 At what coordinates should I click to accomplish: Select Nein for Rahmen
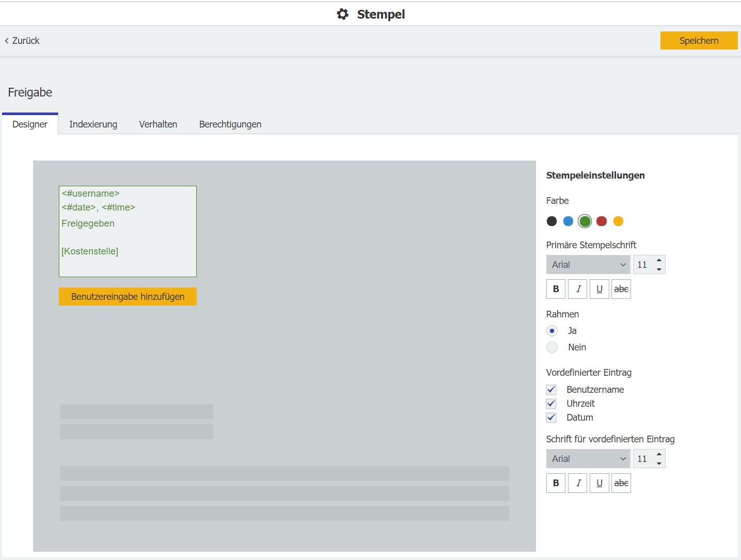(x=552, y=347)
